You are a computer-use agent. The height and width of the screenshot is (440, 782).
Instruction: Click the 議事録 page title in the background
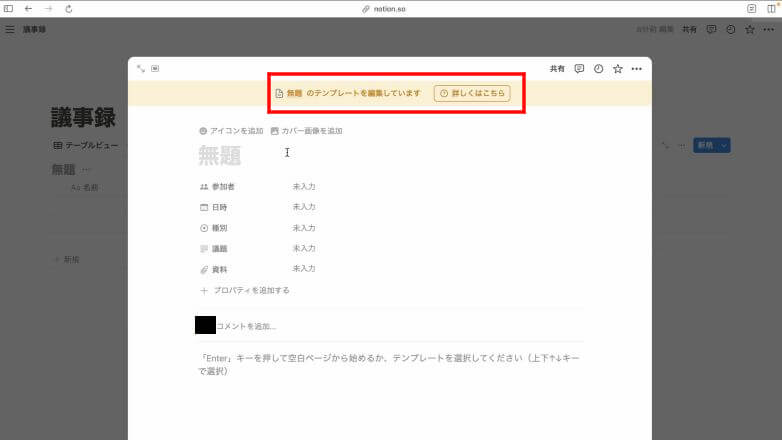[83, 117]
